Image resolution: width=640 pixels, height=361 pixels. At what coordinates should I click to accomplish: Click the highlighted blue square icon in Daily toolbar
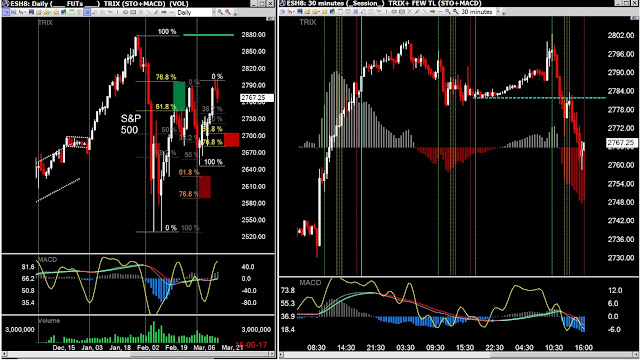click(x=87, y=12)
